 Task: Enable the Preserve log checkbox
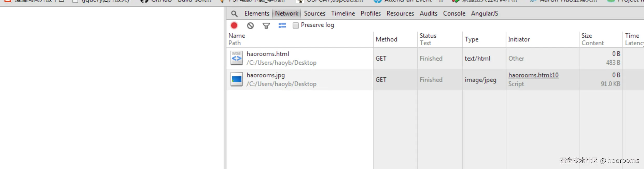pos(296,25)
